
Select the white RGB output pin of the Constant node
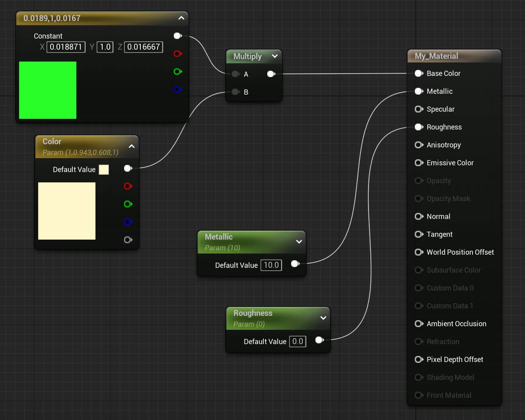177,36
